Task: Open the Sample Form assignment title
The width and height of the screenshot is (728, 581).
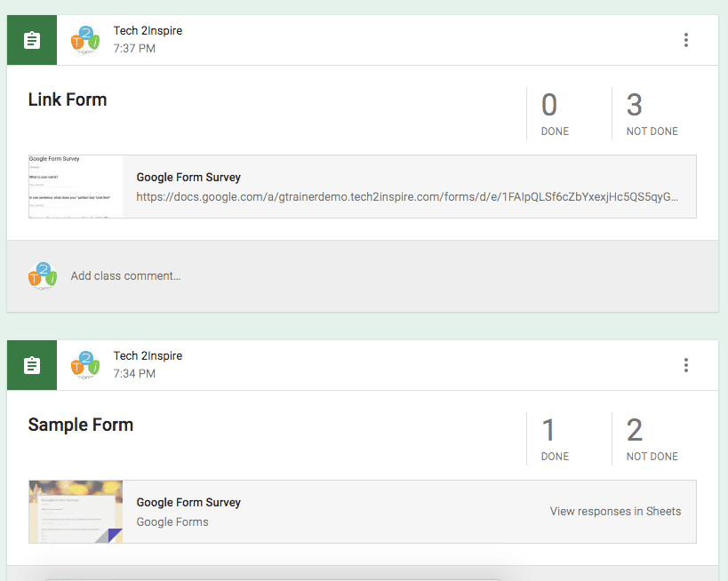Action: pyautogui.click(x=81, y=425)
